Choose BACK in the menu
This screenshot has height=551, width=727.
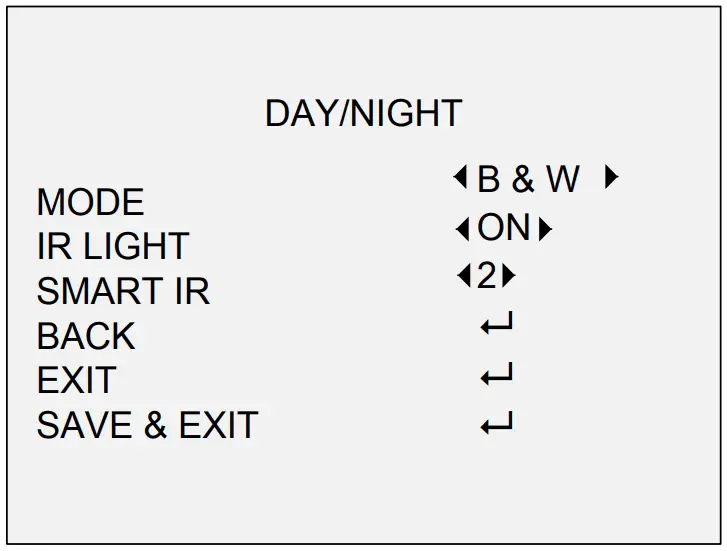[x=86, y=337]
